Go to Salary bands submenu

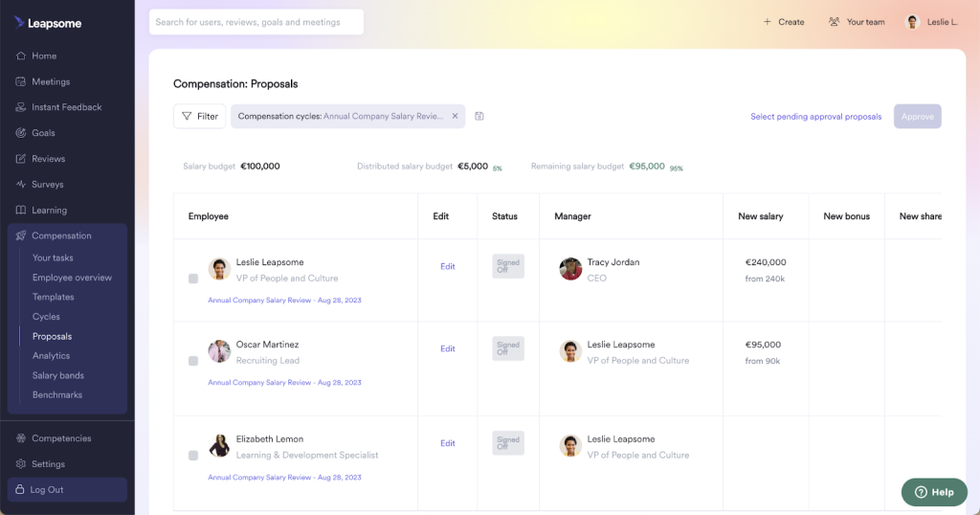click(57, 375)
